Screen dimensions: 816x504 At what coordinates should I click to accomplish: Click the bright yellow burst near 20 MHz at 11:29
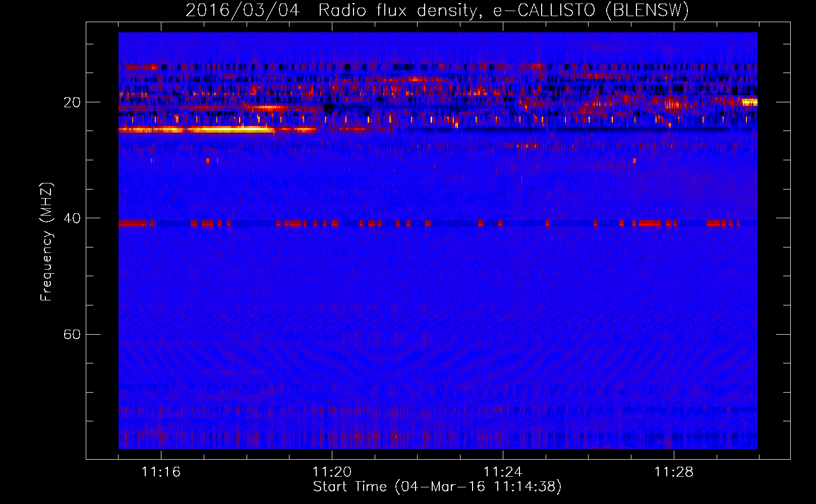[749, 102]
